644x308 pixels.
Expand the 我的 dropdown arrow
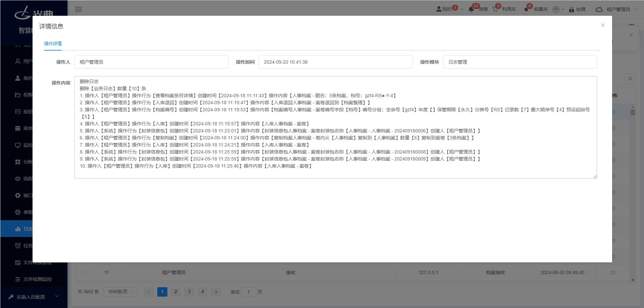(462, 9)
